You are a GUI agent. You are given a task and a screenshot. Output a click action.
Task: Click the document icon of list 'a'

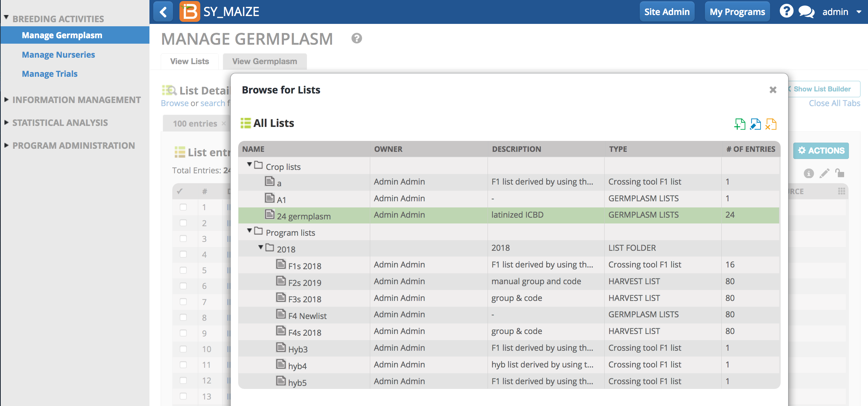tap(270, 181)
